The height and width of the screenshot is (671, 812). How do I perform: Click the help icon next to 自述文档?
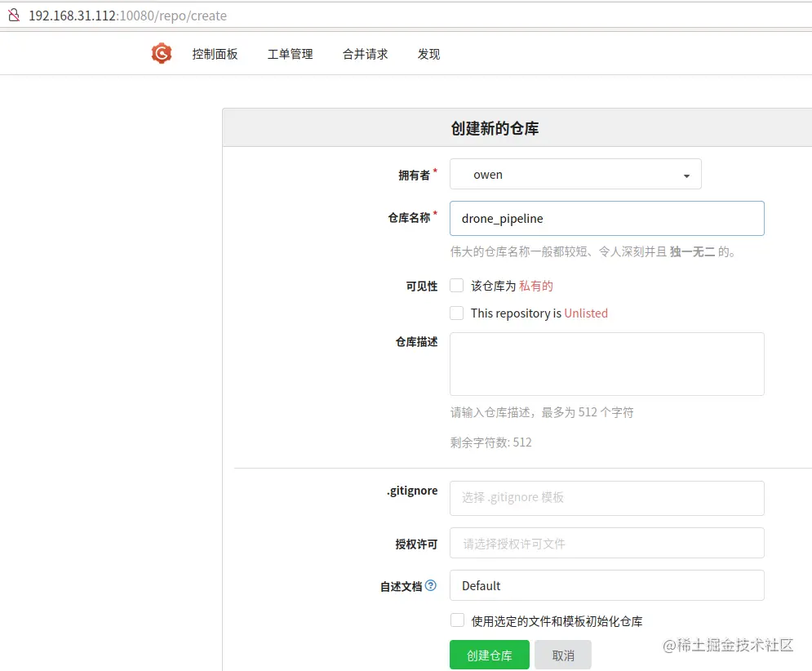[430, 585]
